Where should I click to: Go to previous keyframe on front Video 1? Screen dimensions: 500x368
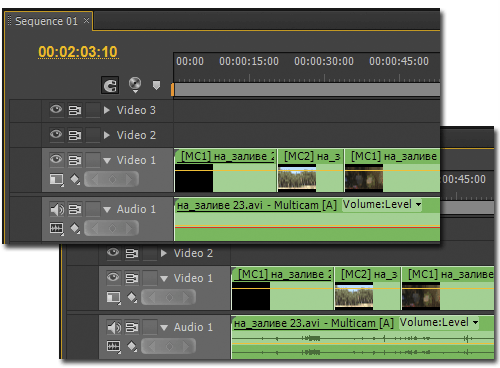[94, 179]
